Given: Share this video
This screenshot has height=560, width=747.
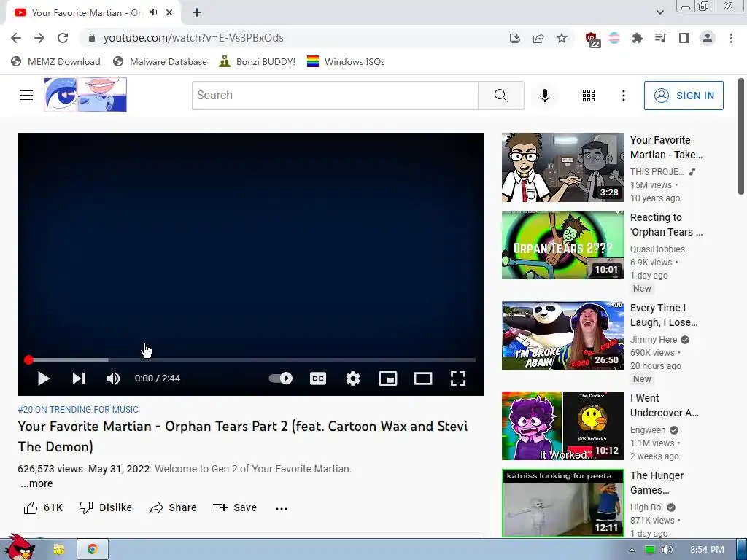Looking at the screenshot, I should pos(172,507).
